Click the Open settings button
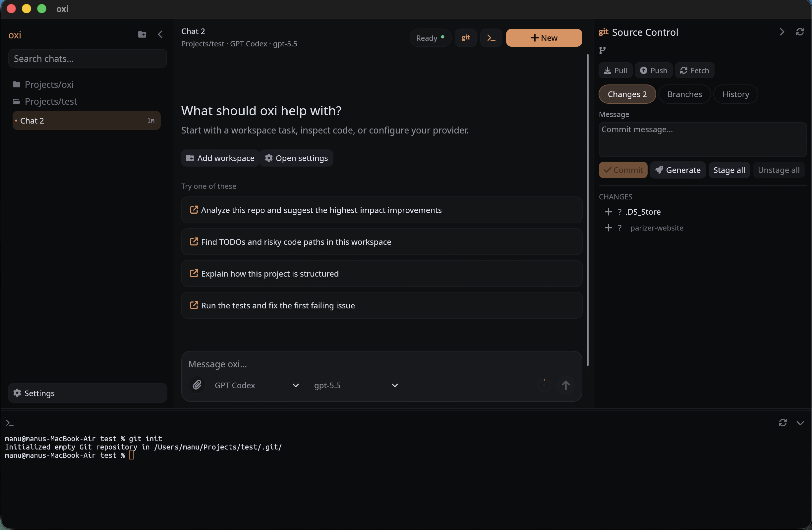812x530 pixels. 297,158
